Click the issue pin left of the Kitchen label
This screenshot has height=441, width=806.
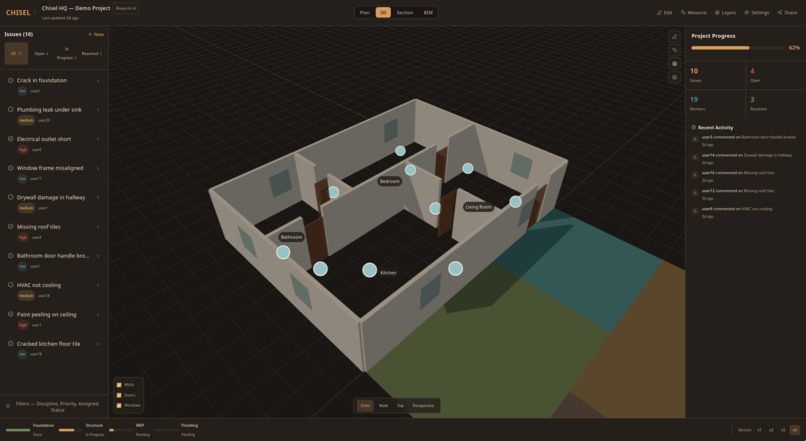pyautogui.click(x=370, y=270)
